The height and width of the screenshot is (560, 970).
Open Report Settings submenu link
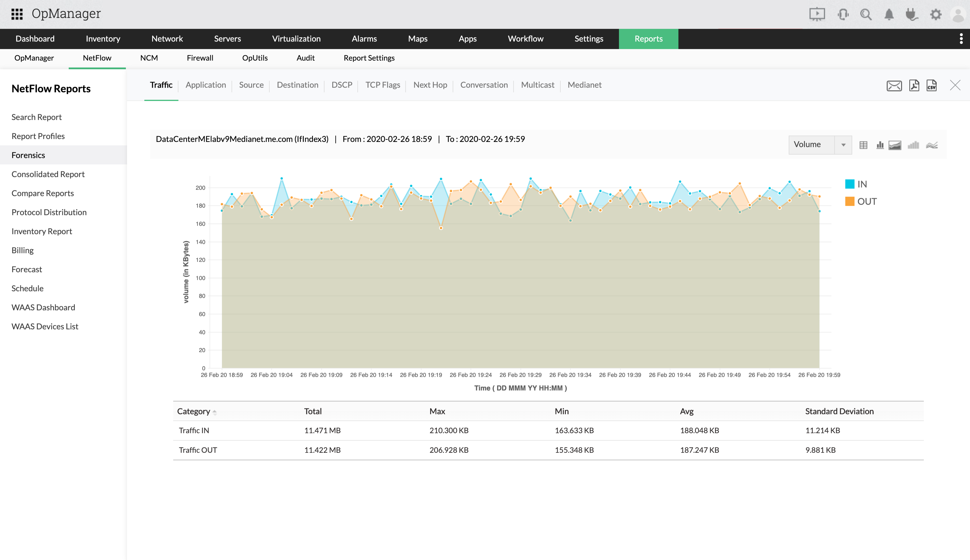click(369, 58)
